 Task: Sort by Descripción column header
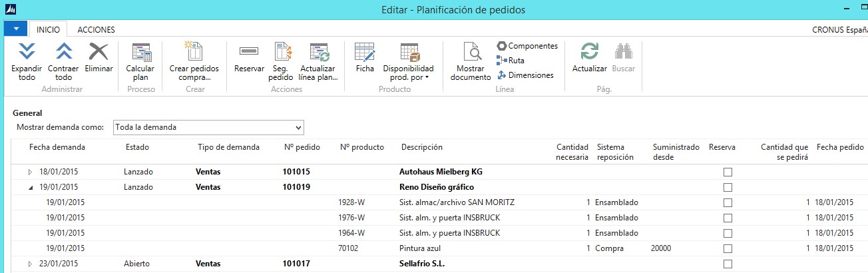click(422, 147)
